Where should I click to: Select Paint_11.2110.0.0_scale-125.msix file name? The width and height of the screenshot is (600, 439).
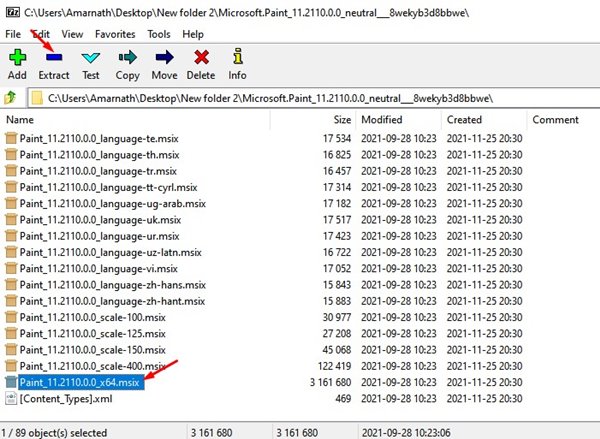point(93,333)
